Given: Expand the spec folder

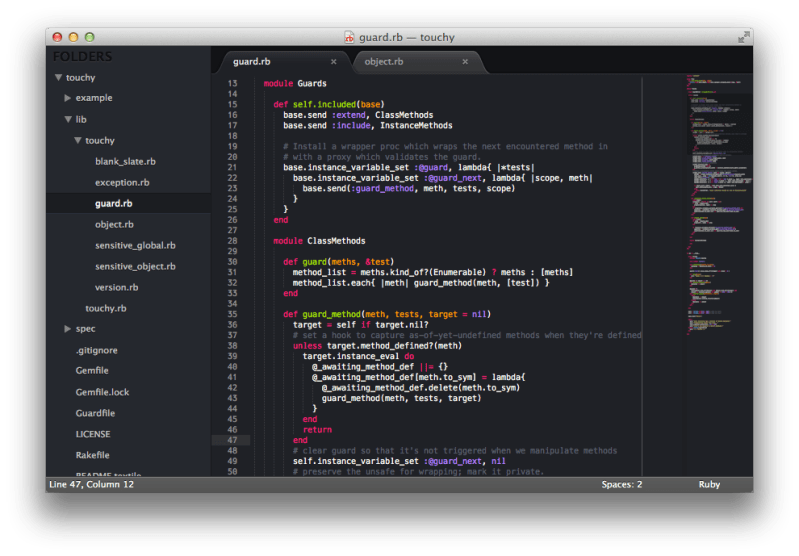Looking at the screenshot, I should click(68, 329).
